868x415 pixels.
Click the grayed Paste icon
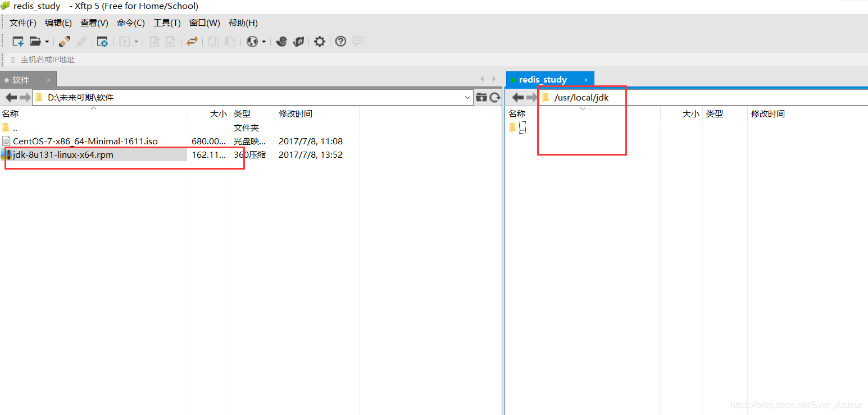click(230, 42)
